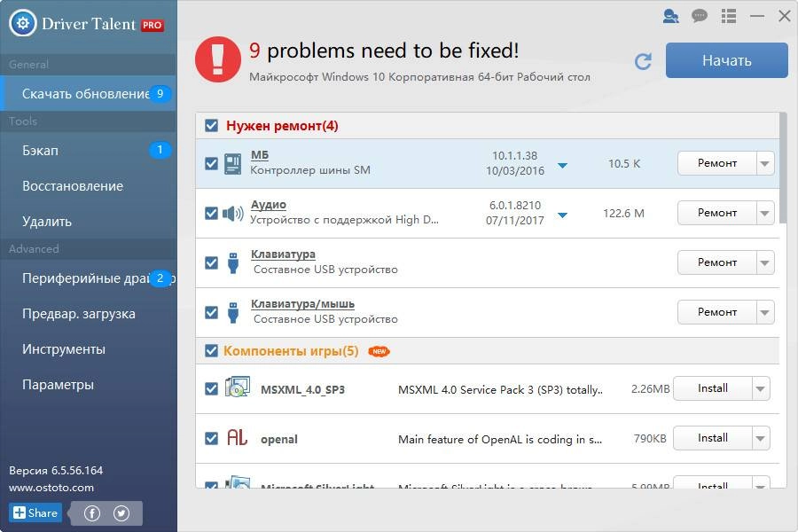Click the USB icon beside Клавиатура
The width and height of the screenshot is (798, 532).
point(233,262)
